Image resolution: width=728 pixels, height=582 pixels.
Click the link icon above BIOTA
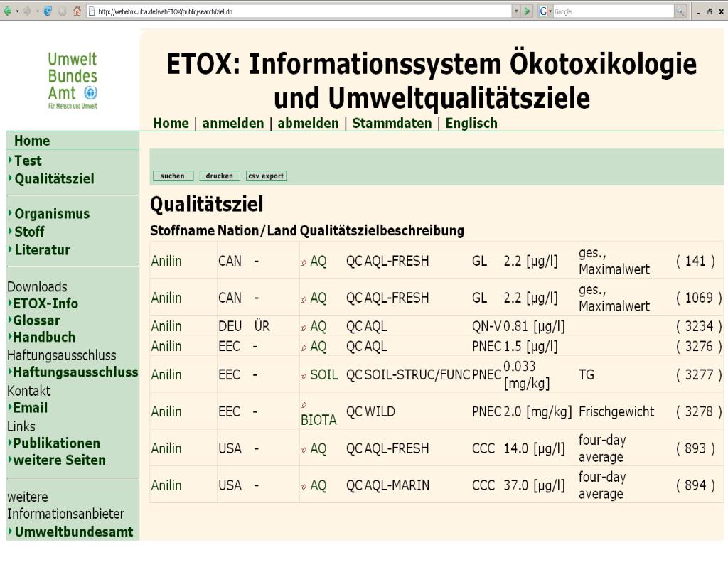pos(303,405)
